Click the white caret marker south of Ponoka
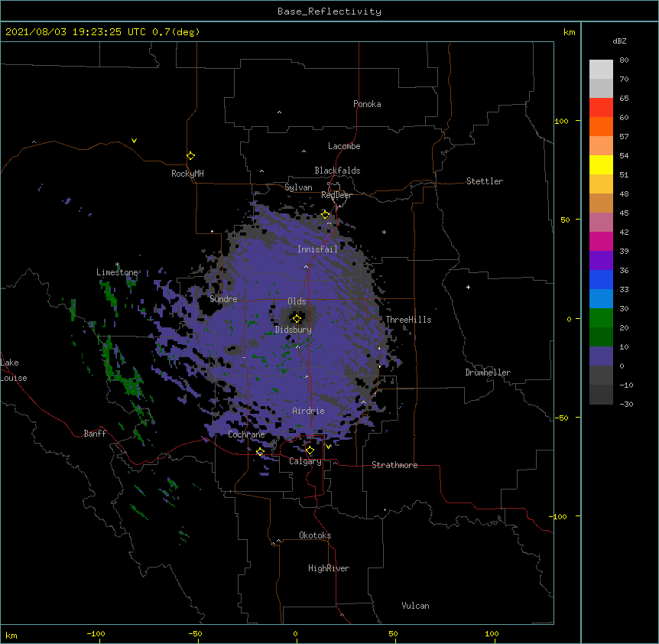The height and width of the screenshot is (644, 659). tap(279, 112)
